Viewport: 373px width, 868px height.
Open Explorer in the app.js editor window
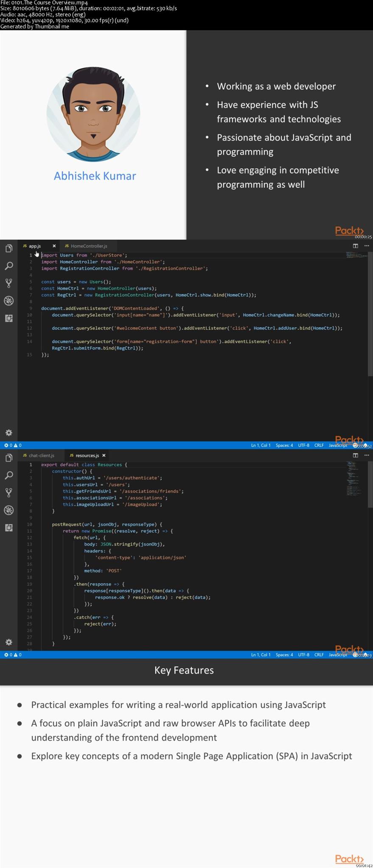[8, 248]
